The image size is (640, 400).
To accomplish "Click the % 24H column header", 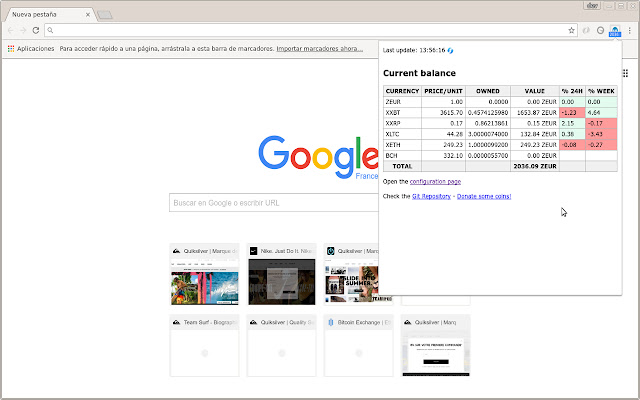I will (x=572, y=91).
